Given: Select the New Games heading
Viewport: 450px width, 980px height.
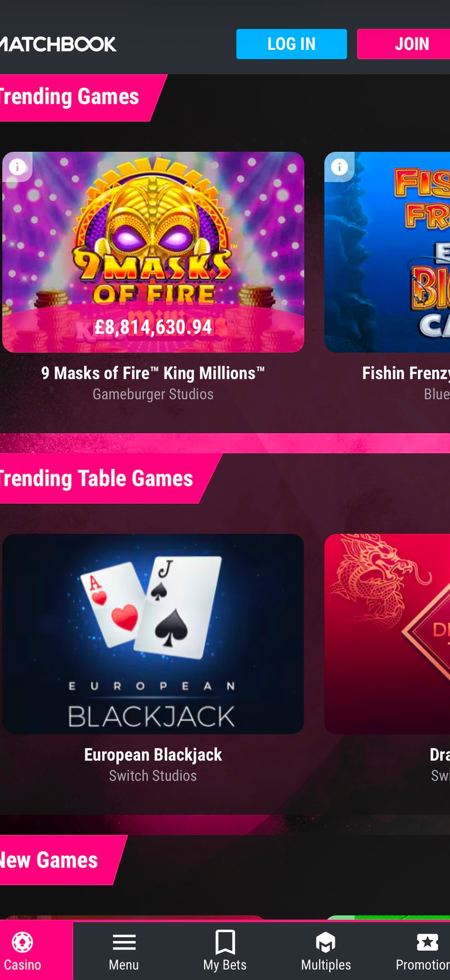Looking at the screenshot, I should tap(49, 860).
